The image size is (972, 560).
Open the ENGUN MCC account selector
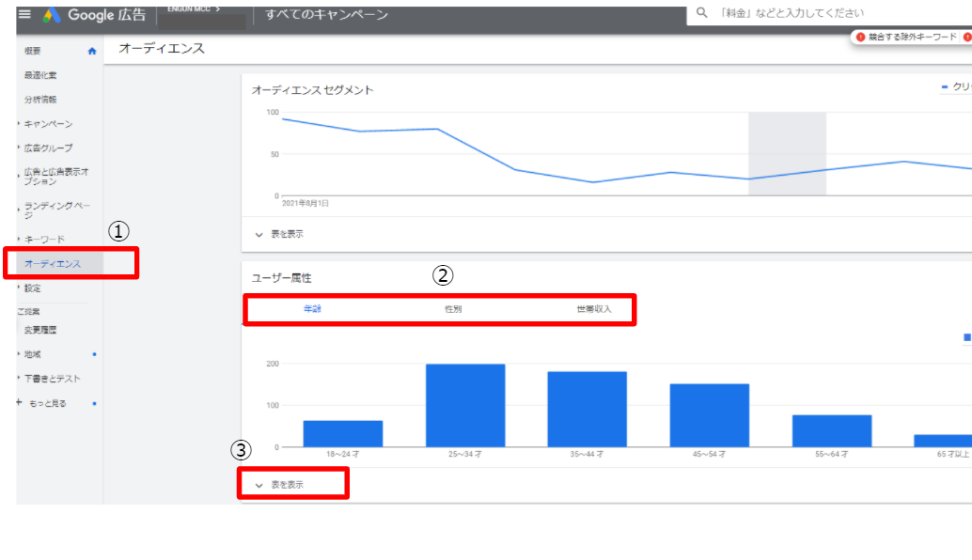pyautogui.click(x=194, y=8)
